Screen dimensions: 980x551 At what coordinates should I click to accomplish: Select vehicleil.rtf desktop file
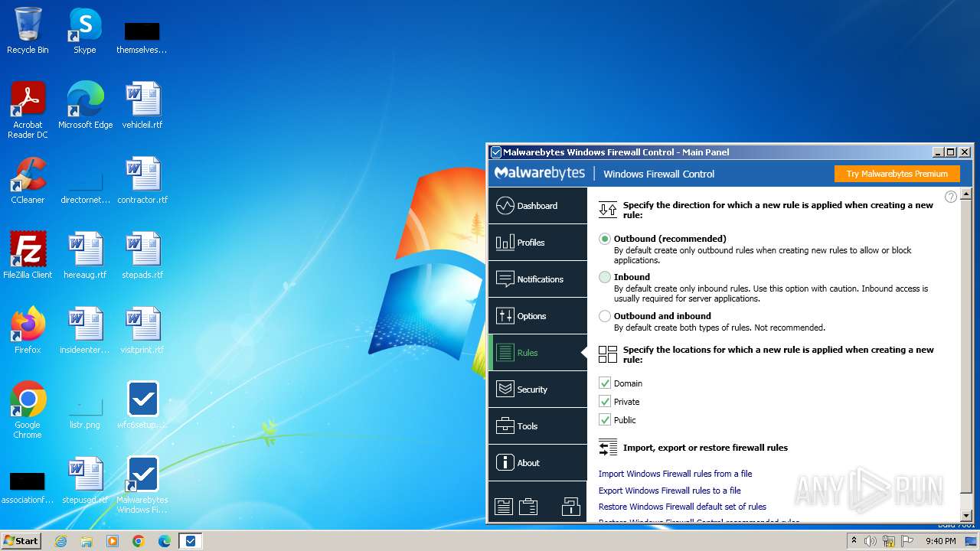coord(142,106)
